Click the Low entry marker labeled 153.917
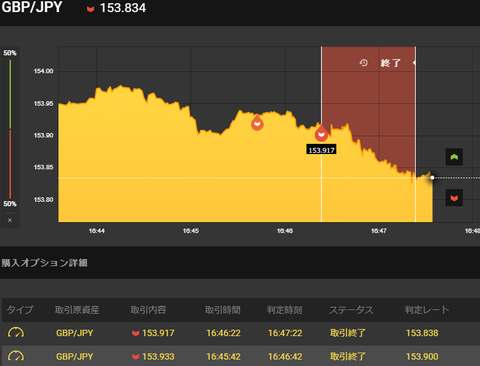The width and height of the screenshot is (480, 366). pos(321,133)
